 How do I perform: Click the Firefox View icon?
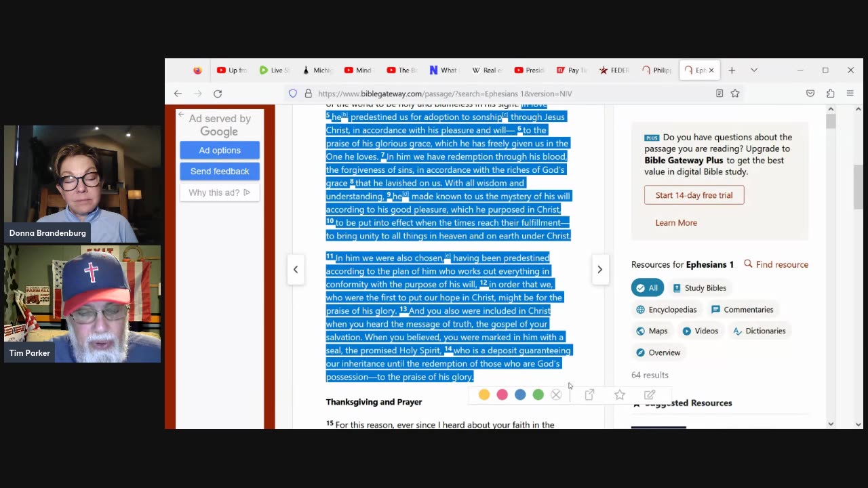click(197, 70)
